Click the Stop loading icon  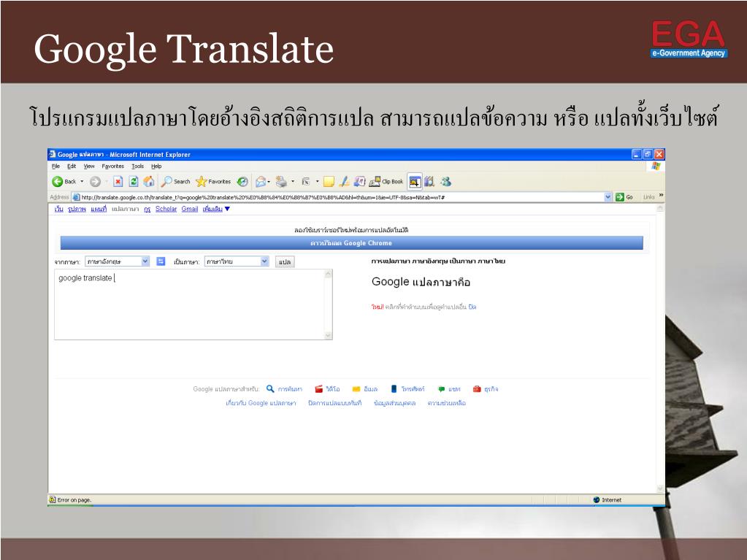point(118,181)
